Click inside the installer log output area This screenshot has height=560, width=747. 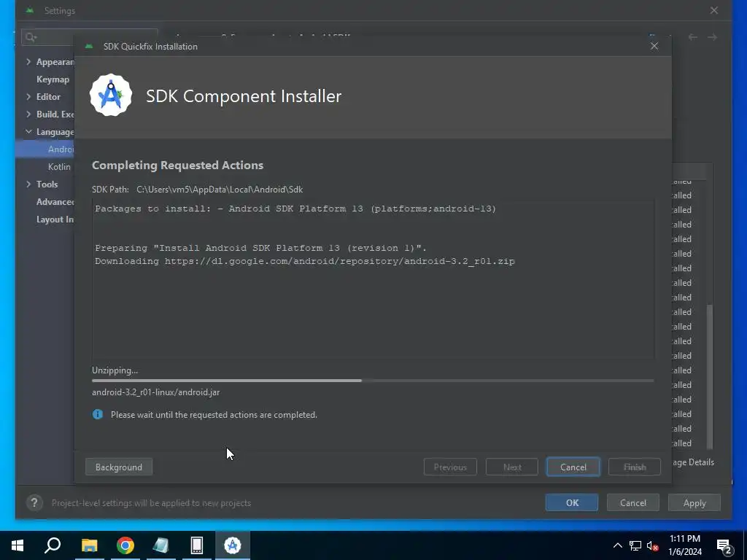coord(373,279)
